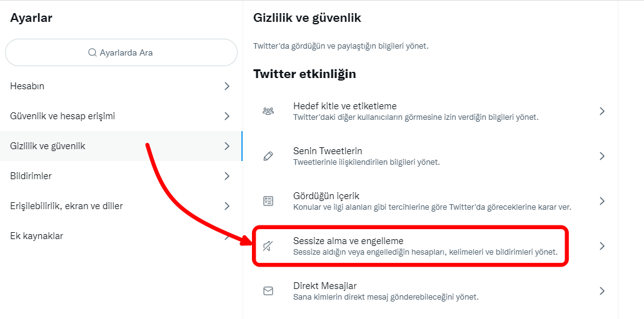Click the envelope icon for Direkt Mesajlar
This screenshot has height=319, width=644.
pos(268,291)
